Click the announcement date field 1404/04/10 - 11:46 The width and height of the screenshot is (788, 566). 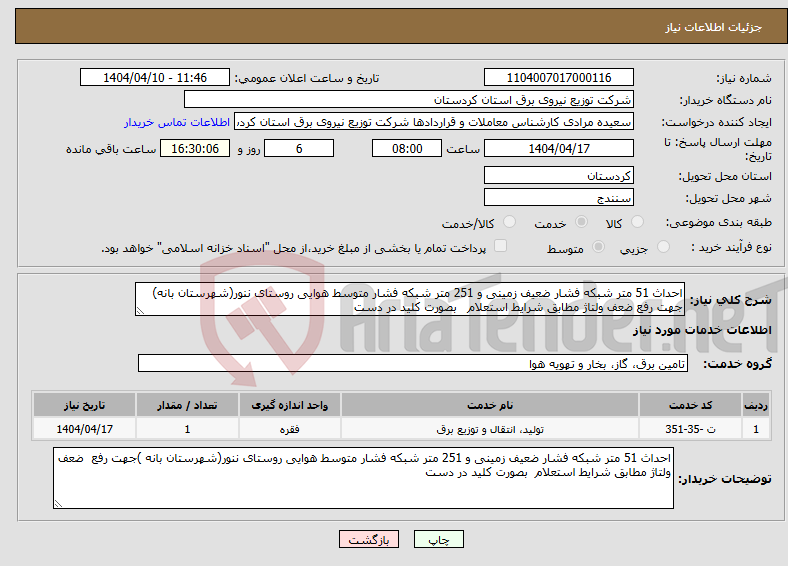coord(155,77)
